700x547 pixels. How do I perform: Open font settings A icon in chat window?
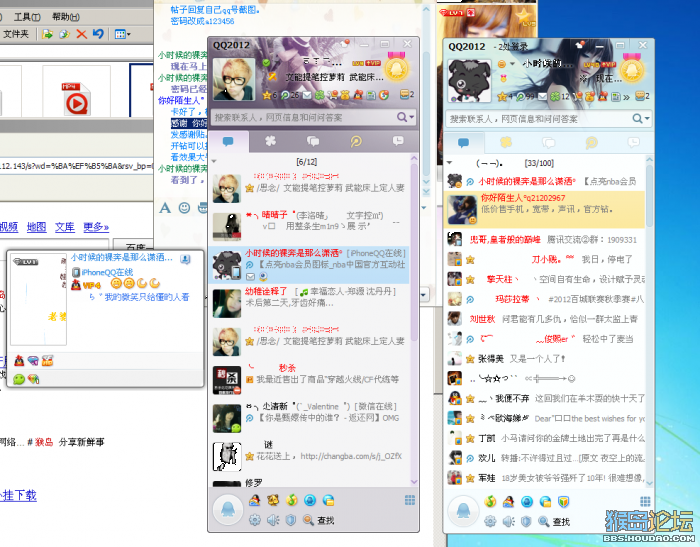(165, 208)
